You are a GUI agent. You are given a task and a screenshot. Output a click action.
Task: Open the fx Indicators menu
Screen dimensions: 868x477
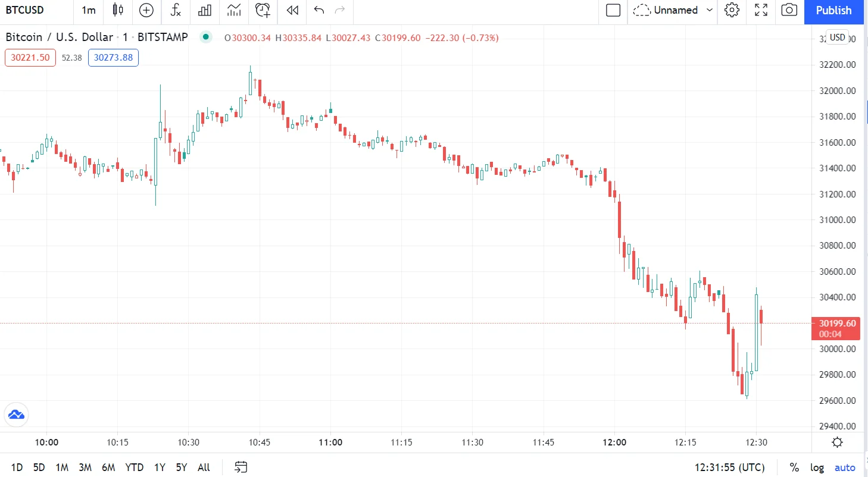[x=175, y=10]
